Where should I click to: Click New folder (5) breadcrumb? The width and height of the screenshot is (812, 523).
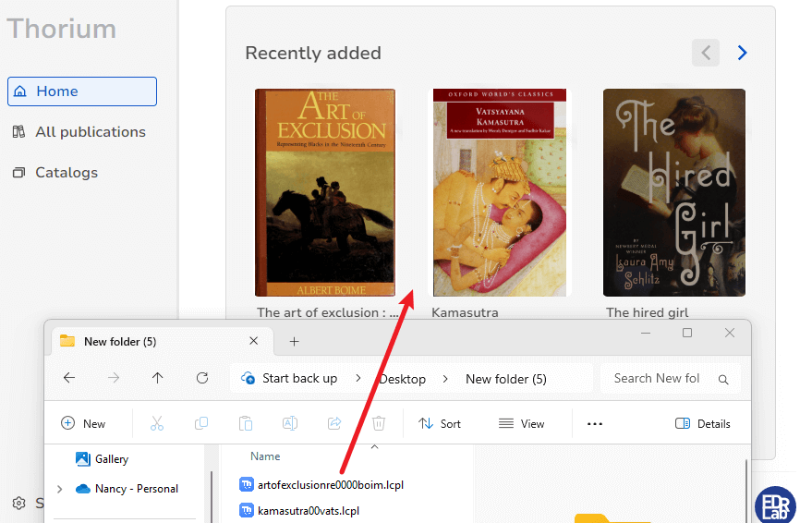pyautogui.click(x=506, y=379)
